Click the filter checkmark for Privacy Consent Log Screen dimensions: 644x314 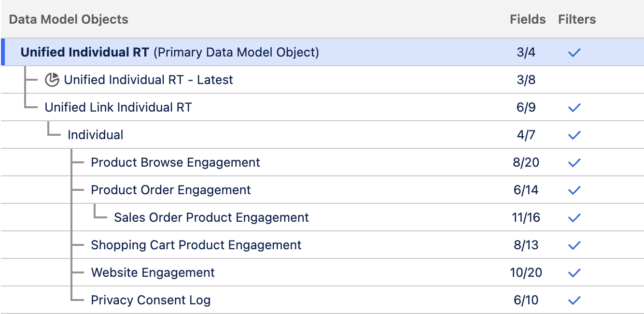point(574,300)
